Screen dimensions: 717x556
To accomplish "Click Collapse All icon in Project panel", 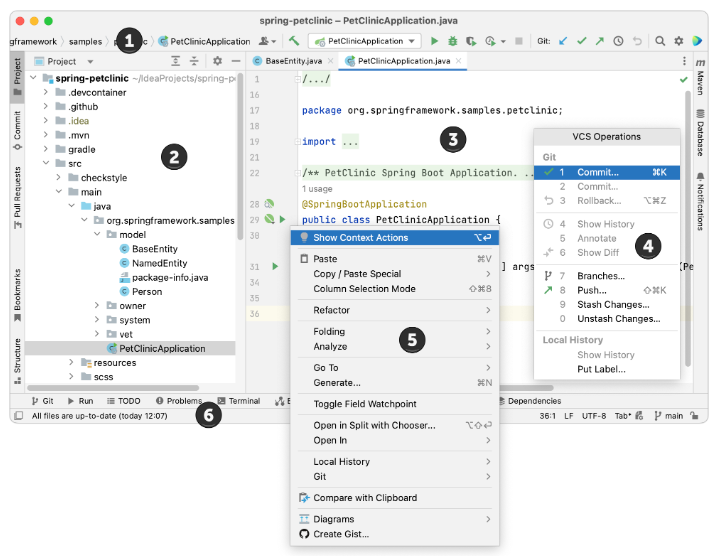I will (194, 61).
